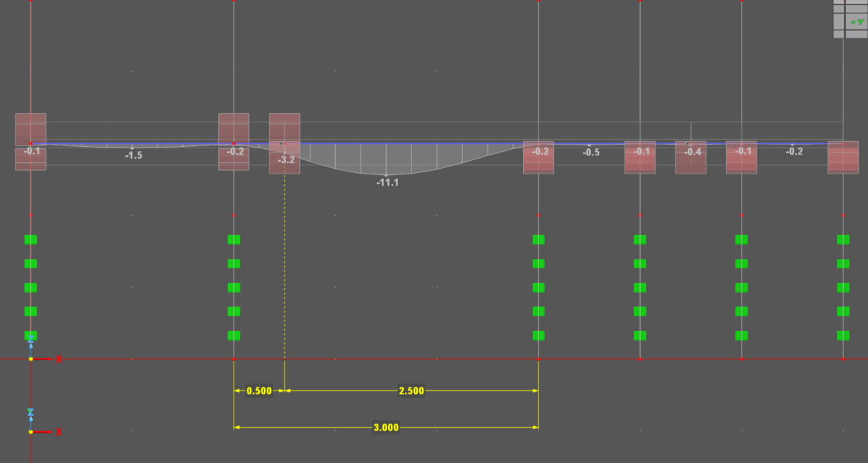
Task: Click the middle green marker under the 3.000 span's right end
Action: click(538, 287)
